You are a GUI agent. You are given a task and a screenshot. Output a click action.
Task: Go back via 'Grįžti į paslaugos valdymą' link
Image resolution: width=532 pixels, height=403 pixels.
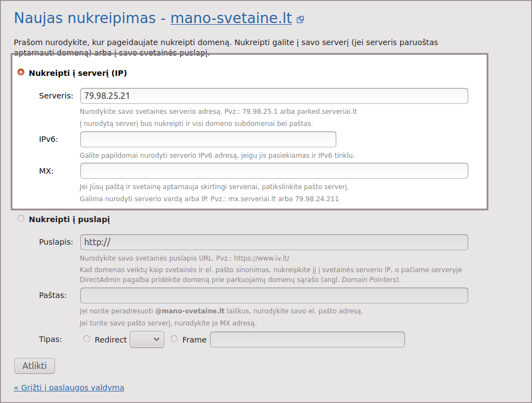pos(69,388)
